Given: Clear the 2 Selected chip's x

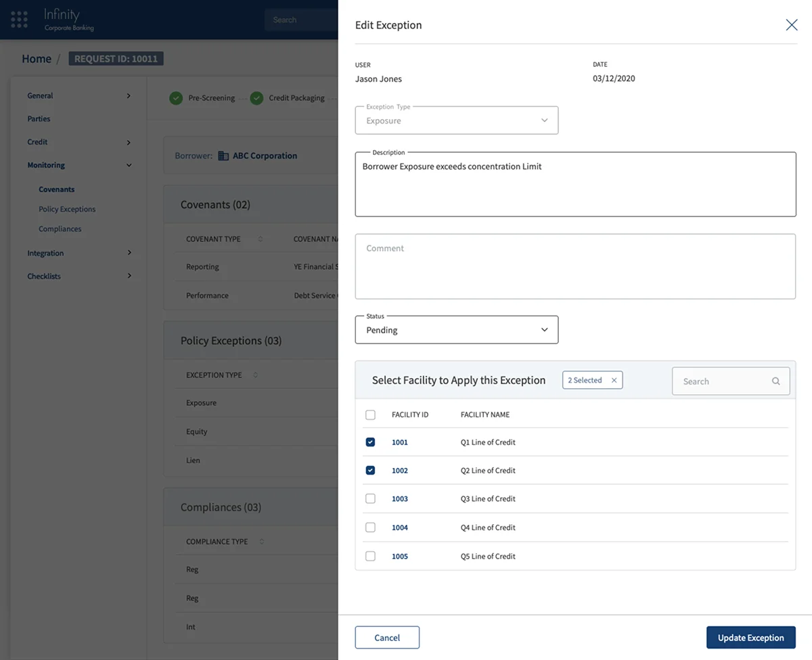Looking at the screenshot, I should [614, 380].
